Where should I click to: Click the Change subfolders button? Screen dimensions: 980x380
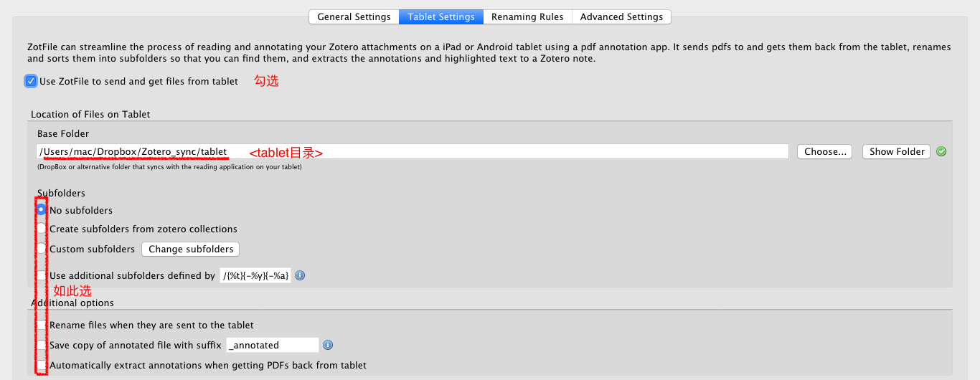tap(191, 250)
